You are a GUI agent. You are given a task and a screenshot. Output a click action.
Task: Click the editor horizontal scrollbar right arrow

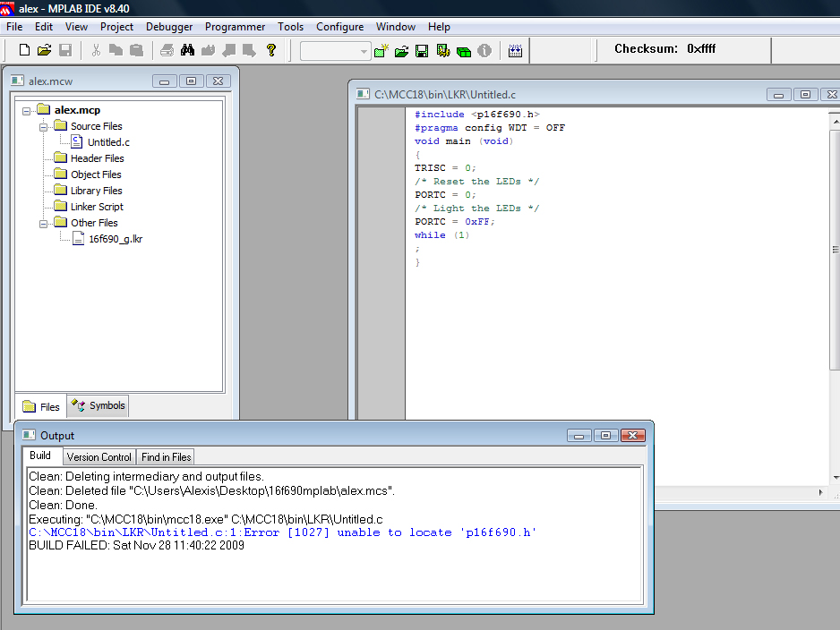822,492
